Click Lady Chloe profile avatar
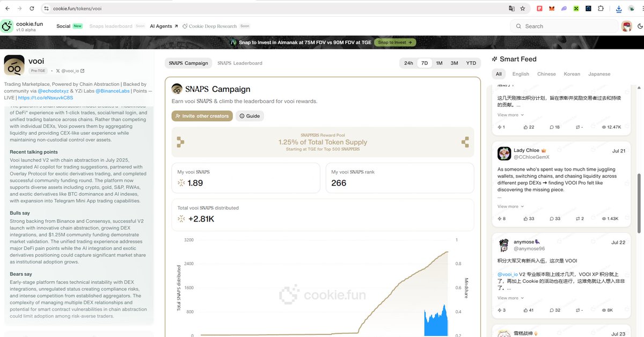This screenshot has width=644, height=337. (504, 153)
